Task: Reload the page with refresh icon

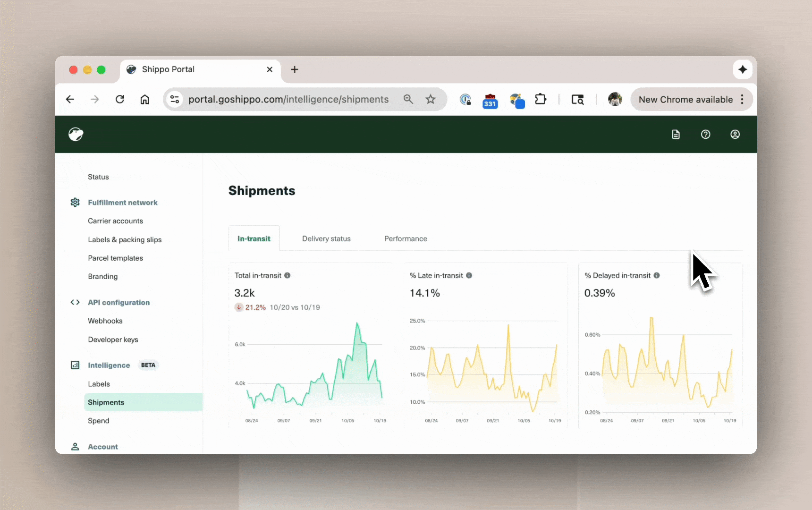Action: pyautogui.click(x=120, y=99)
